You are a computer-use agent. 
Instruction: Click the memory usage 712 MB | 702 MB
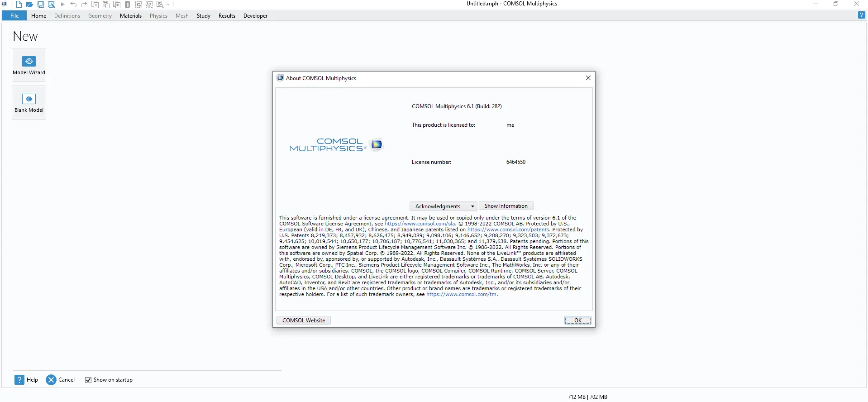click(x=587, y=397)
